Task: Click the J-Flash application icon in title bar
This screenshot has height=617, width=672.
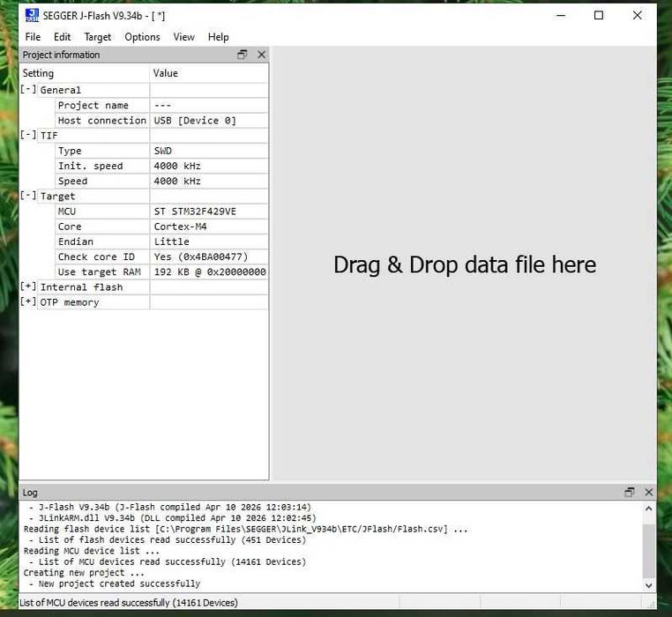Action: point(32,16)
